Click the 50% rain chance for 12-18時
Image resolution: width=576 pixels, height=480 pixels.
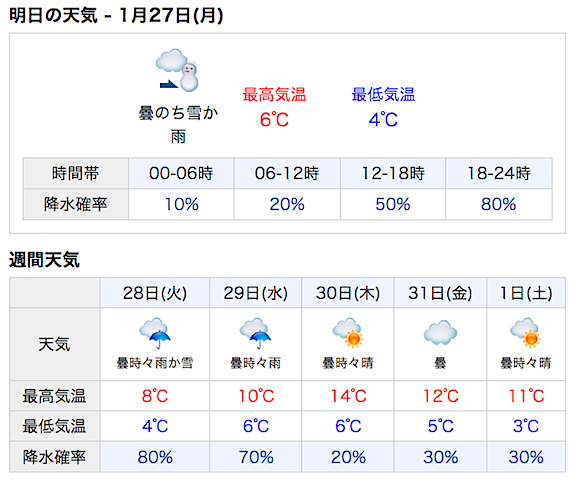pos(393,204)
